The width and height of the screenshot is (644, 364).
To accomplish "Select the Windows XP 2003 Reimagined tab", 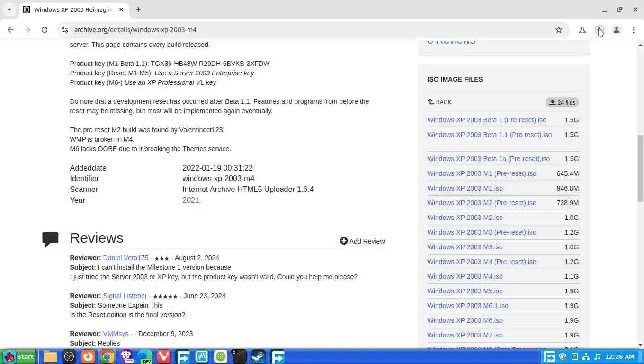I will [x=74, y=9].
